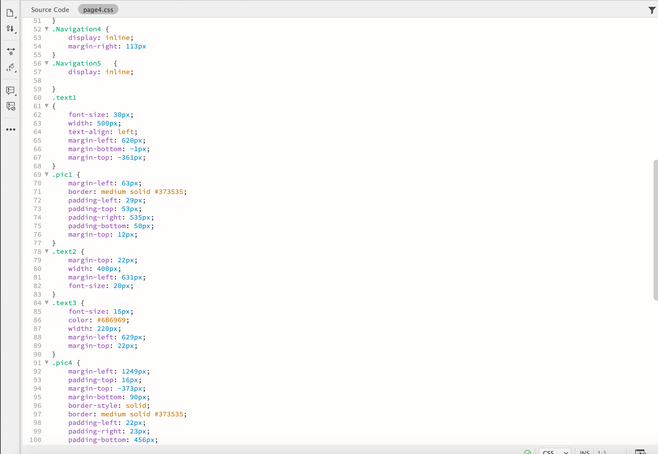
Task: Open the CSS language dropdown in status bar
Action: pyautogui.click(x=555, y=452)
